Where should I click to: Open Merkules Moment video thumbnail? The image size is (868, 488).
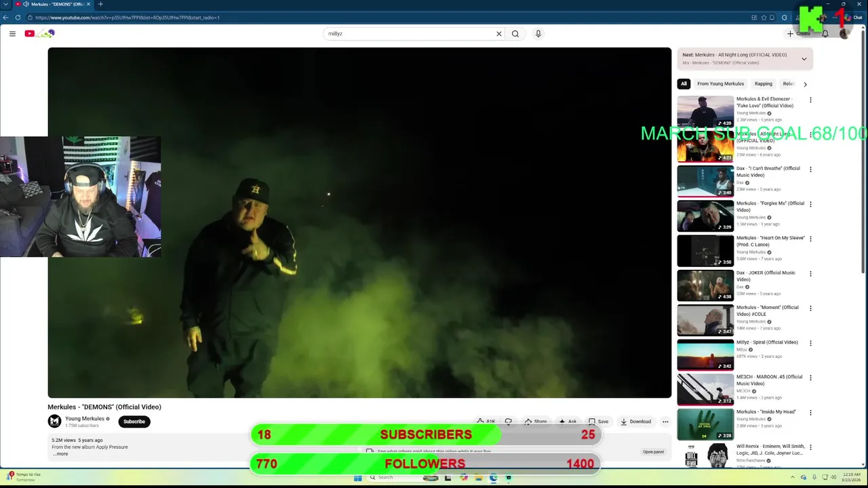[705, 319]
